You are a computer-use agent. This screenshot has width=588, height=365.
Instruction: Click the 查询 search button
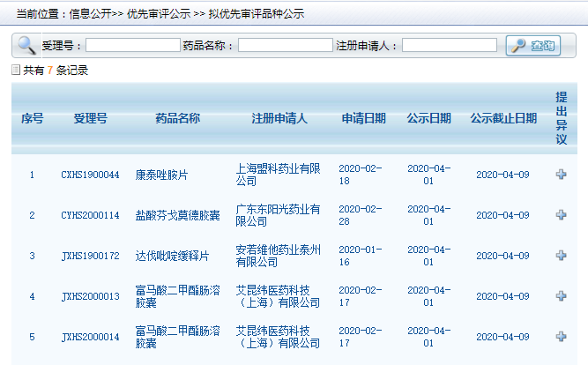click(x=532, y=45)
